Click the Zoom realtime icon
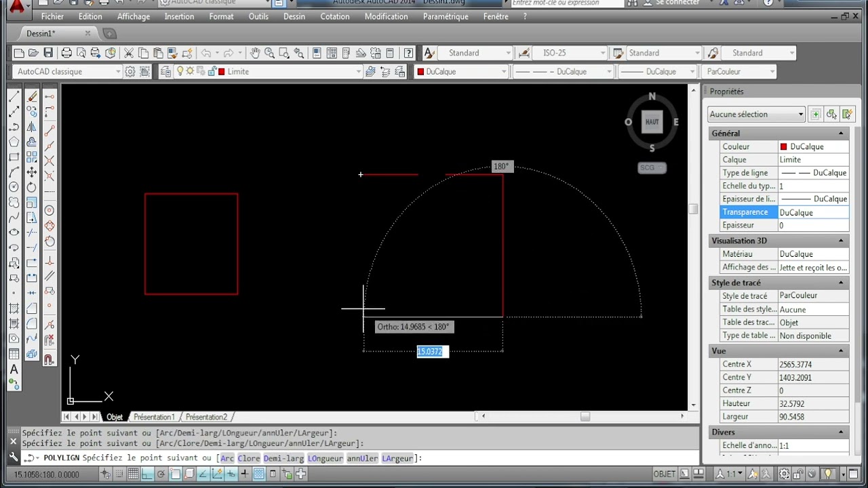 click(x=270, y=53)
